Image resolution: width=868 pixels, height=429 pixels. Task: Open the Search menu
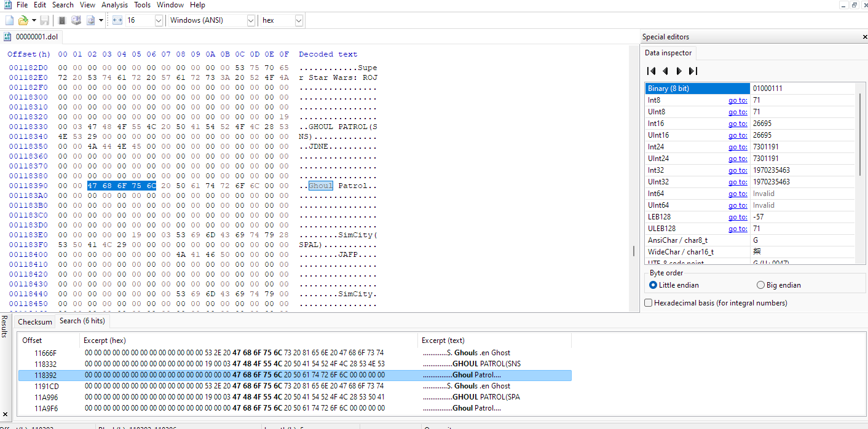point(63,5)
